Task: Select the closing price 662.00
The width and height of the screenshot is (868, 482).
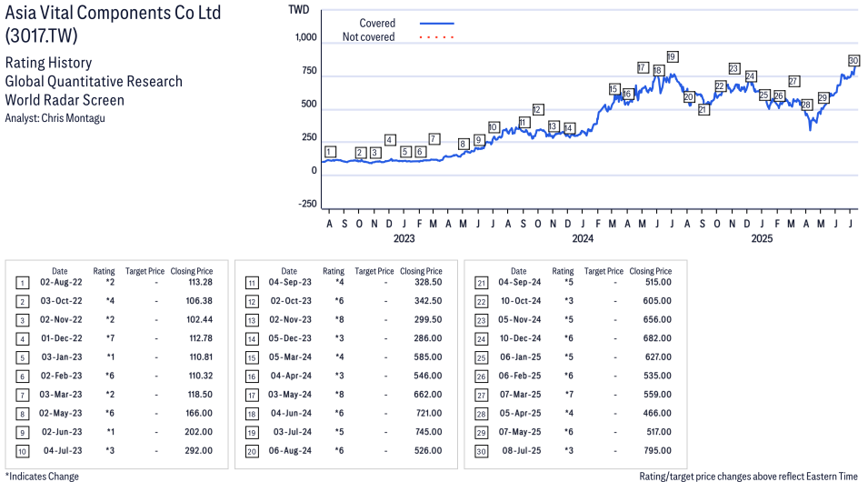Action: (x=428, y=395)
